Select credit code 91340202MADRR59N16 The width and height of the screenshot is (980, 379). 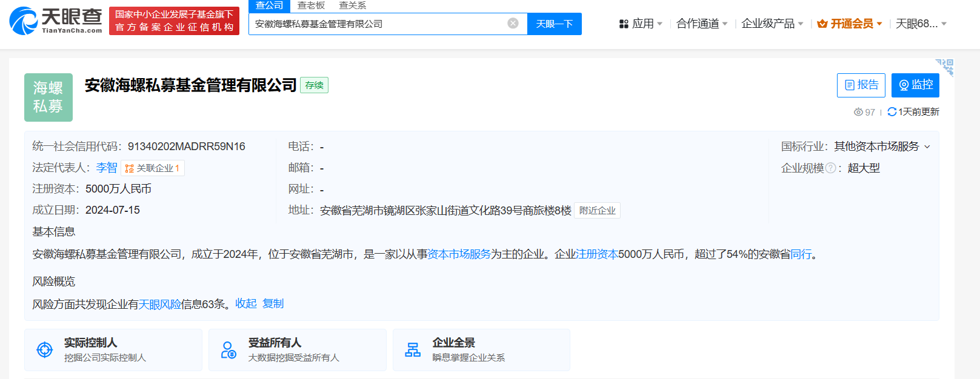tap(187, 147)
